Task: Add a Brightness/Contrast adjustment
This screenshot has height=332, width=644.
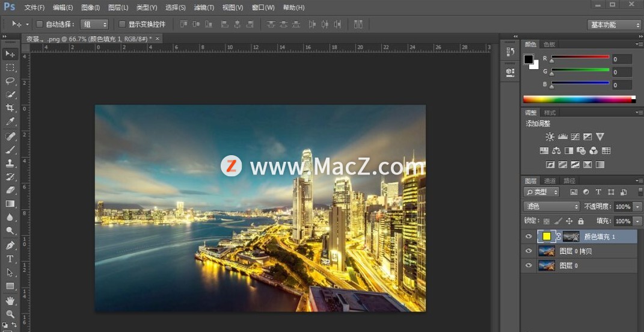Action: click(550, 137)
